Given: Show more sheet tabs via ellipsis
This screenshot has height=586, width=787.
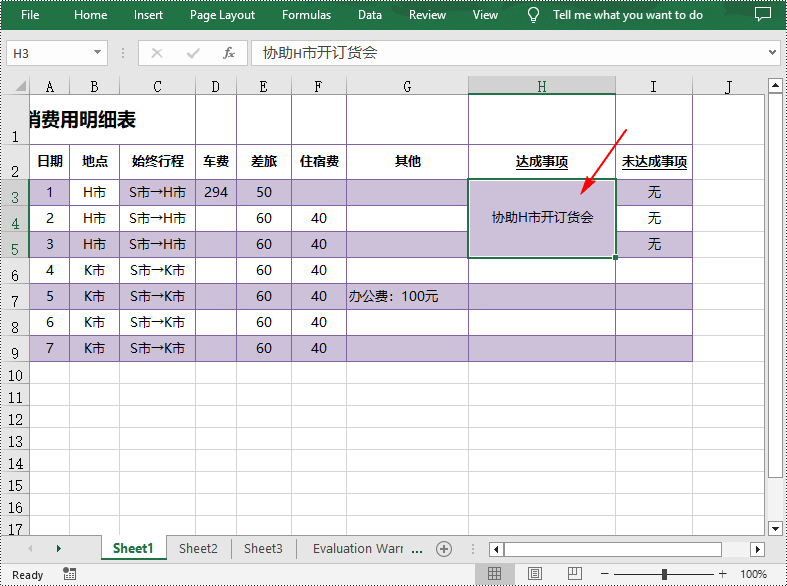Looking at the screenshot, I should click(x=417, y=550).
